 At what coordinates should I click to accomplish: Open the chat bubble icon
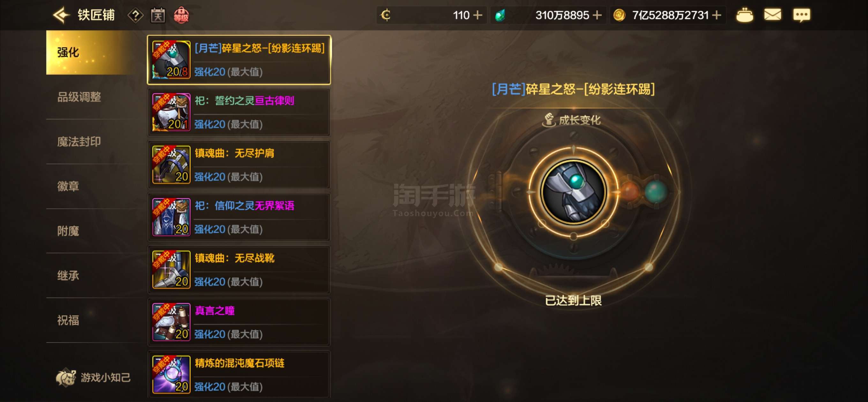click(801, 15)
